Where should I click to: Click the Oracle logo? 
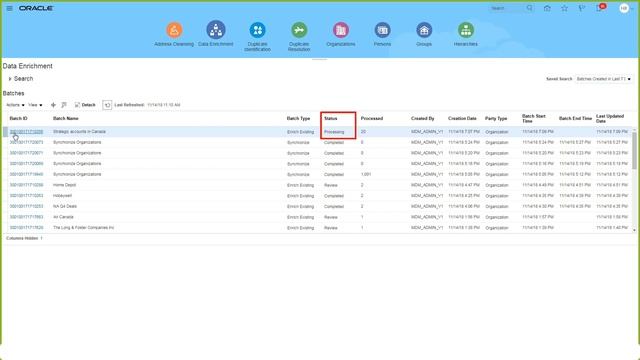click(x=36, y=8)
